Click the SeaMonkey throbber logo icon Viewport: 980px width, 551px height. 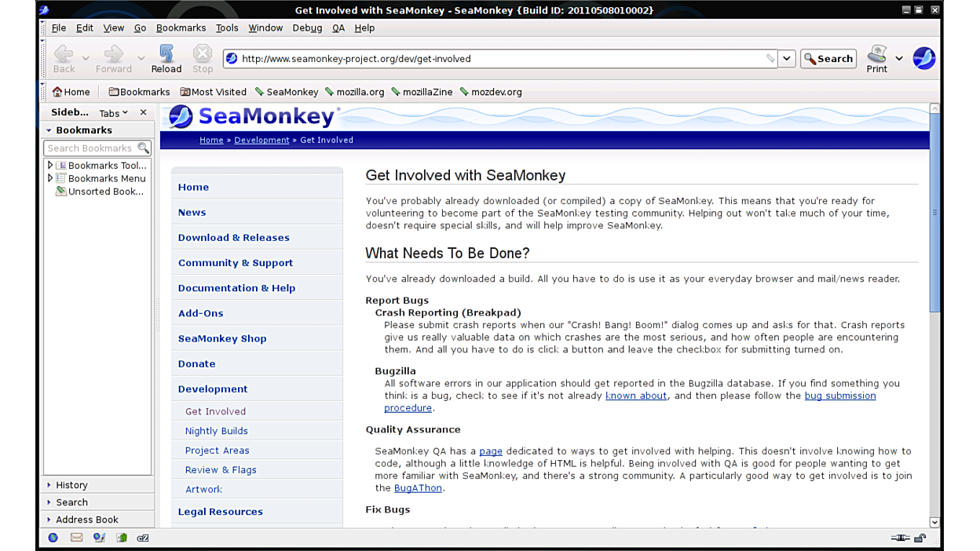click(x=923, y=58)
